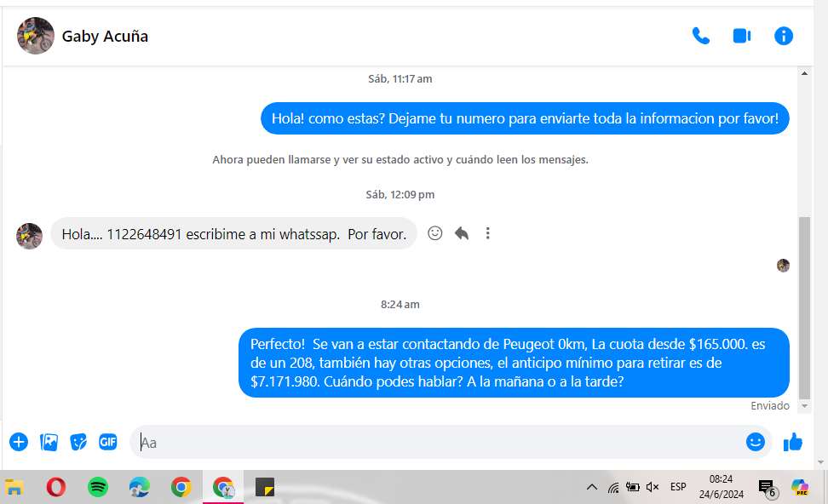Switch ESP keyboard input language
This screenshot has width=828, height=504.
tap(678, 487)
